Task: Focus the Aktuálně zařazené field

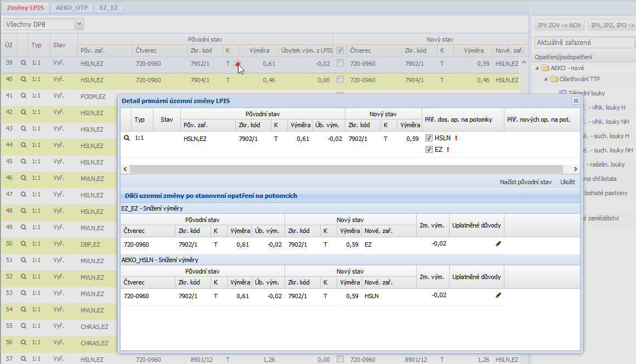Action: click(x=584, y=42)
